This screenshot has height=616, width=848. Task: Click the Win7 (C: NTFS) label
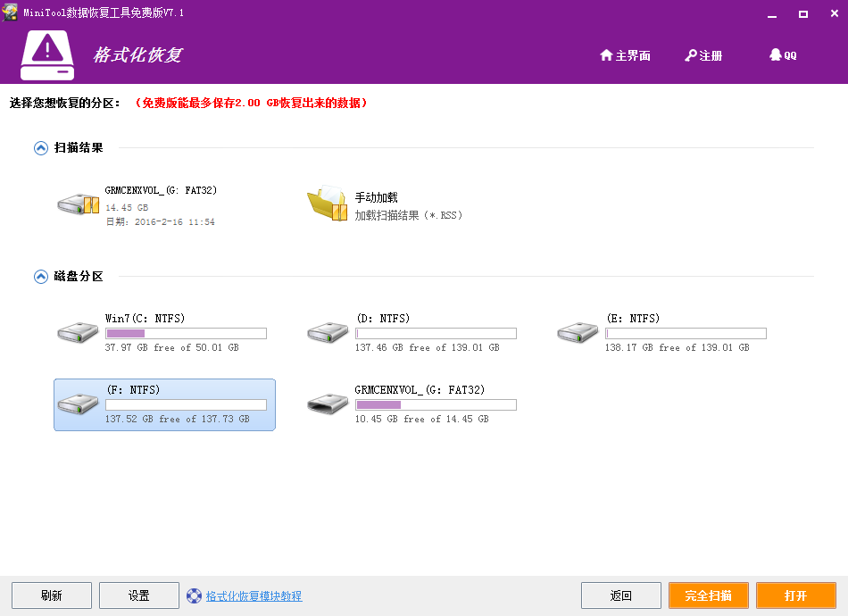tap(145, 318)
